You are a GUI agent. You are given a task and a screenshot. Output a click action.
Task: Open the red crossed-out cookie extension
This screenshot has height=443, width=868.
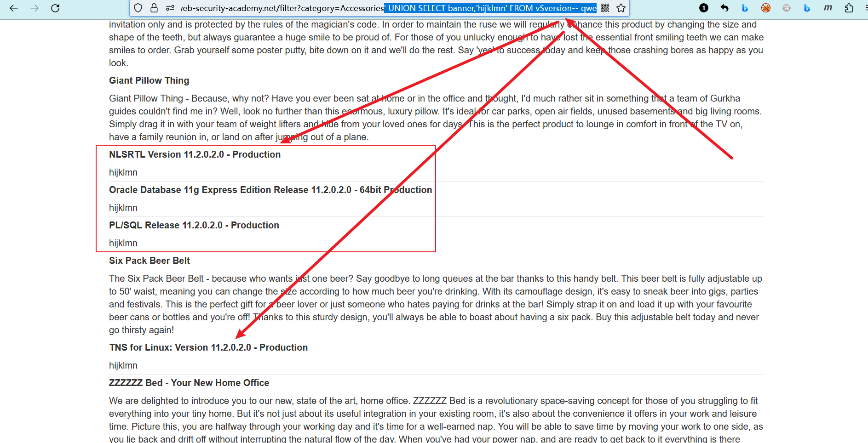(x=766, y=8)
